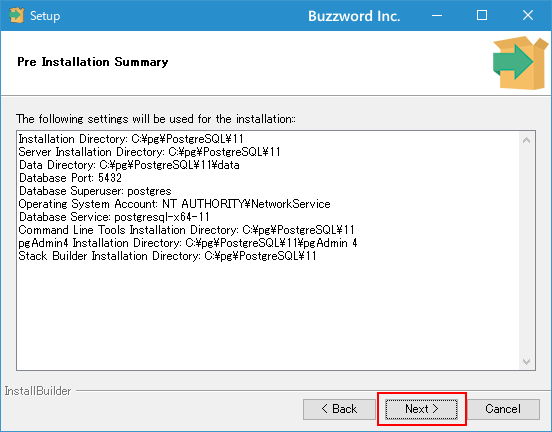Cancel the PostgreSQL setup
Image resolution: width=552 pixels, height=432 pixels.
[x=503, y=409]
